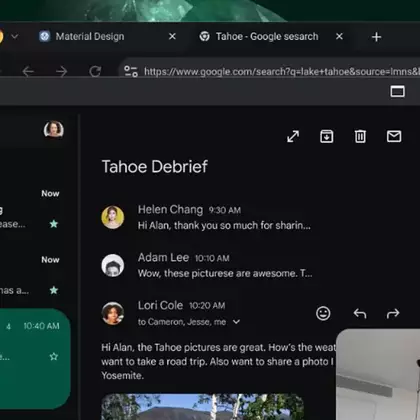Archive the Tahoe Debrief conversation
Image resolution: width=420 pixels, height=420 pixels.
click(x=327, y=136)
